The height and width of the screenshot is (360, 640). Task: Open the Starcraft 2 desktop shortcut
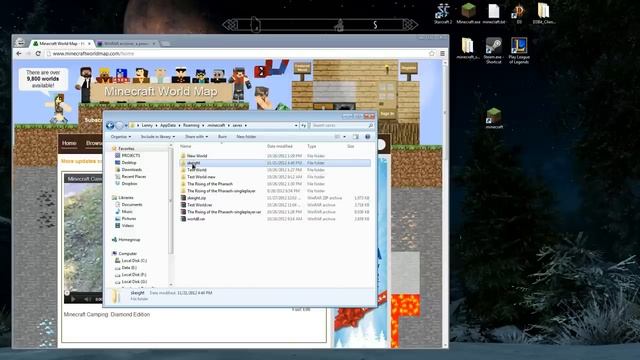(x=442, y=13)
